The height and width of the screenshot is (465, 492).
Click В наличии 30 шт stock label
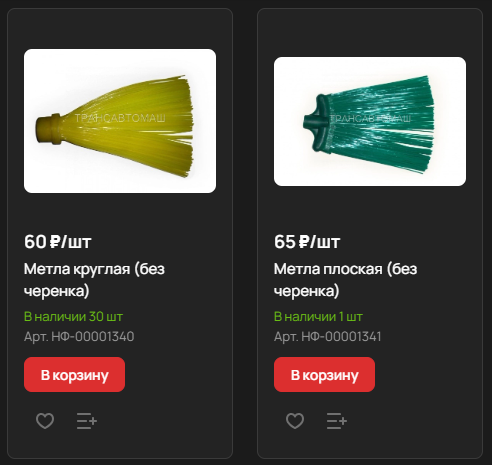[73, 316]
